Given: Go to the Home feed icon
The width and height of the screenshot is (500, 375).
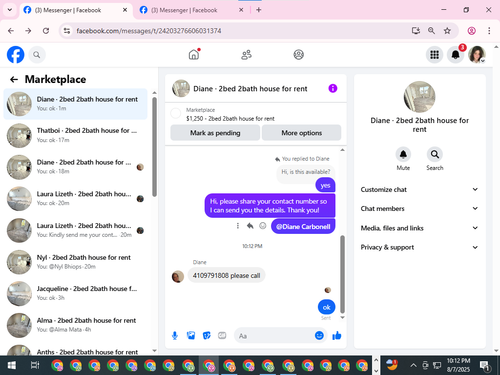Looking at the screenshot, I should (194, 55).
